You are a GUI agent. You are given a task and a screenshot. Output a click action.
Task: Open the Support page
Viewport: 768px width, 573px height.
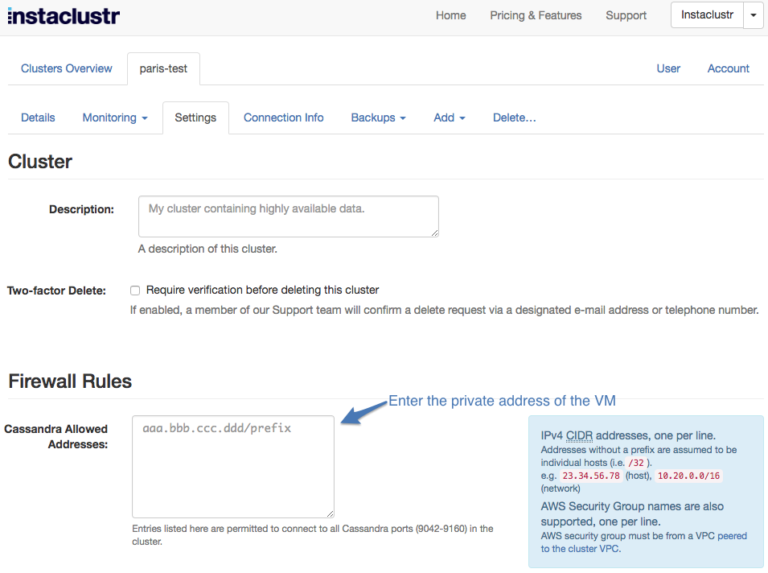click(x=626, y=16)
